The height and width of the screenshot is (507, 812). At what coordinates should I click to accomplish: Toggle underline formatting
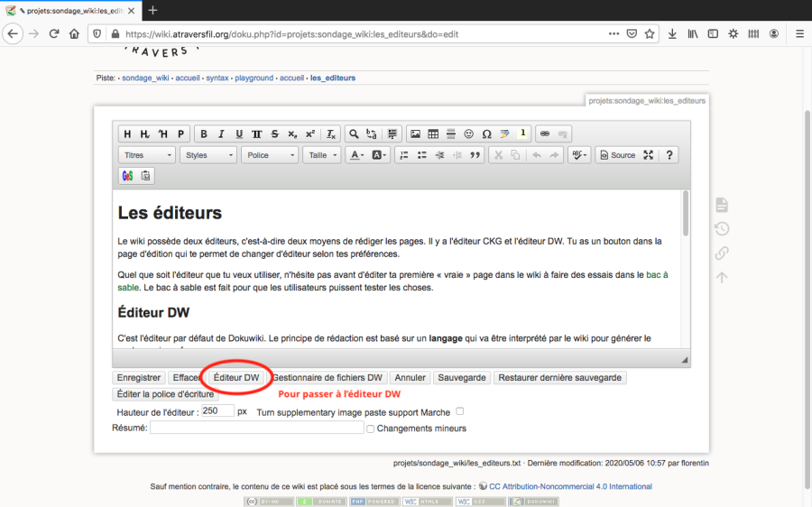coord(239,134)
